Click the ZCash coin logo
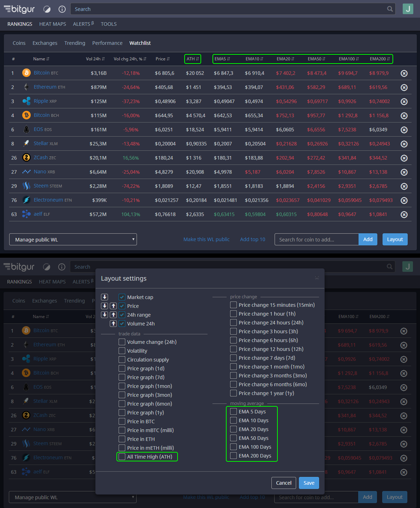Viewport: 420px width, 508px height. (26, 157)
